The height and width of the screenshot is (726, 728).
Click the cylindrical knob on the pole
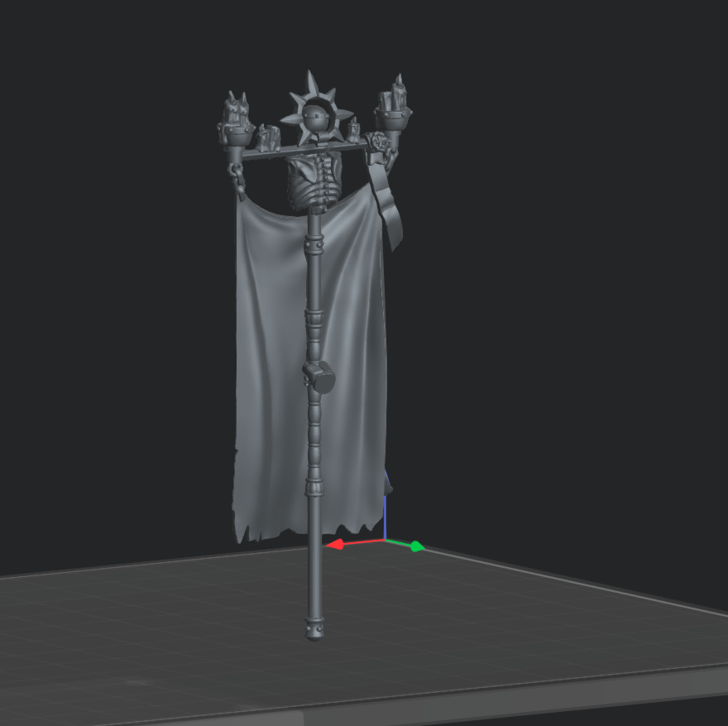coord(319,377)
